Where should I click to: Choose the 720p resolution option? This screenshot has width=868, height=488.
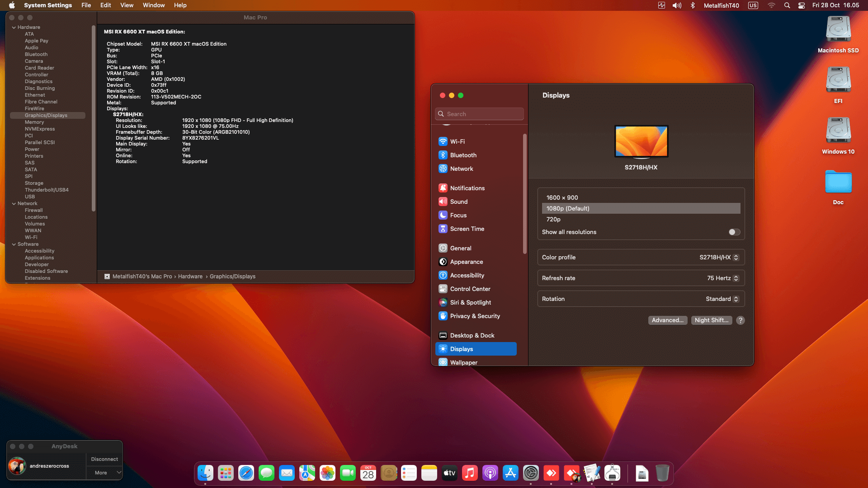pos(553,219)
